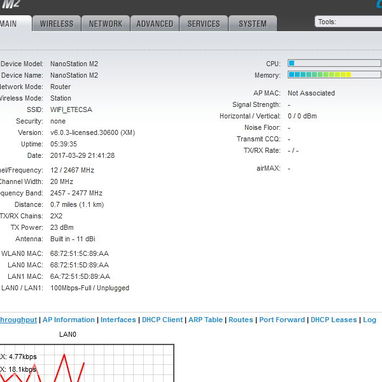Open the Advanced tab
The height and width of the screenshot is (382, 382).
click(x=155, y=23)
